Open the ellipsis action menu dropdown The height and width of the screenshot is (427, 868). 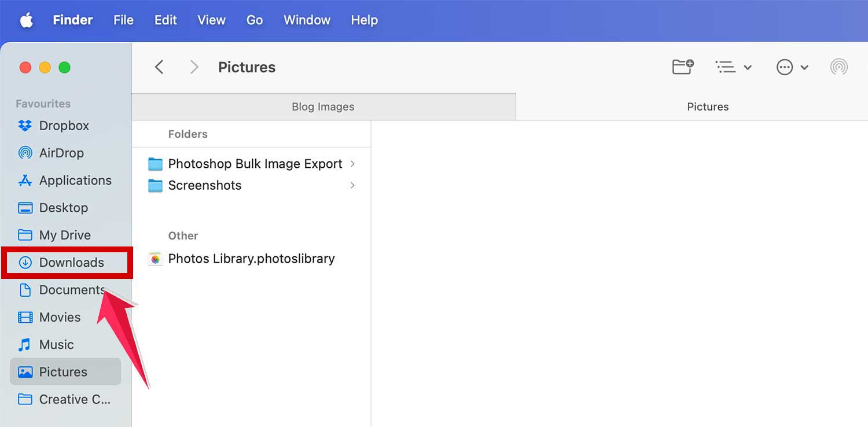click(x=792, y=67)
